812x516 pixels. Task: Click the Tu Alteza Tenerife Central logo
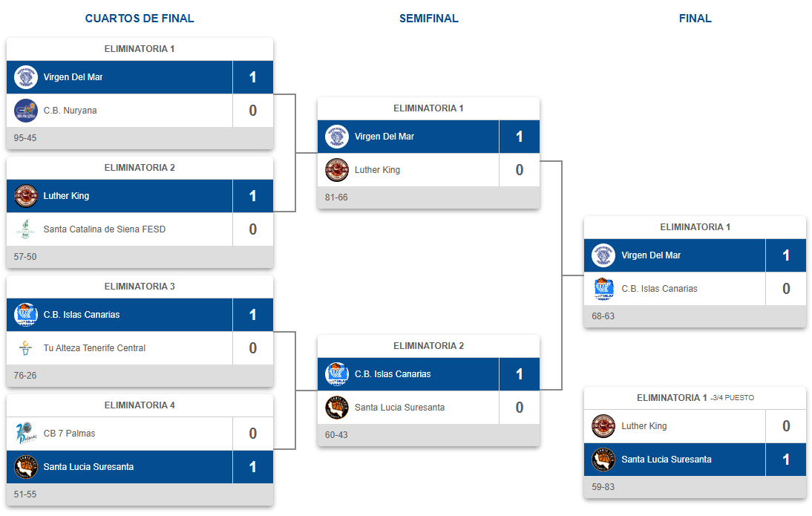tap(25, 347)
